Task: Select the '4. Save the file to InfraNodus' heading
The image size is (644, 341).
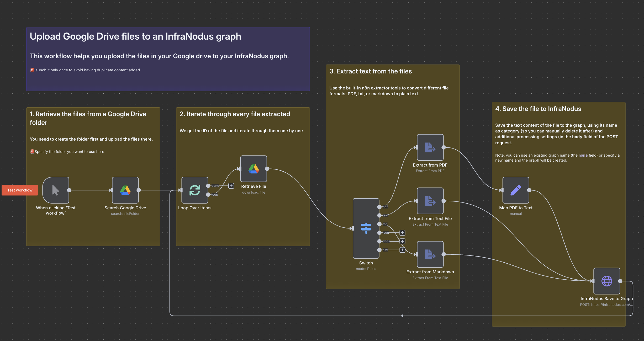Action: tap(538, 109)
